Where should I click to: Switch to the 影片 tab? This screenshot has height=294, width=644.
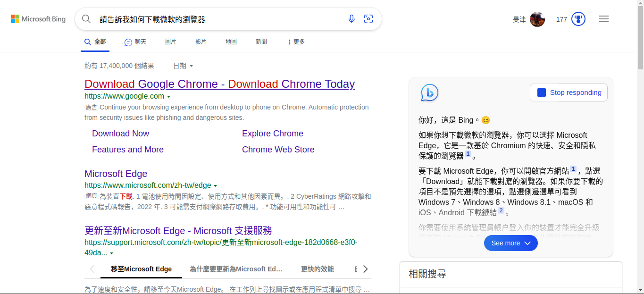click(x=201, y=42)
